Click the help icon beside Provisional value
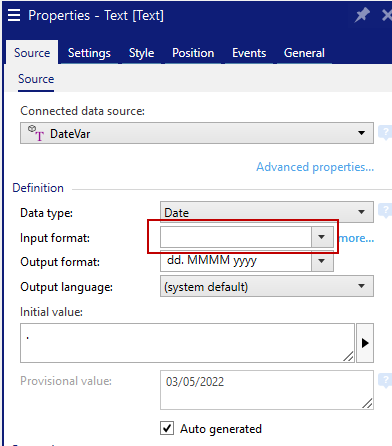This screenshot has height=446, width=392. point(385,381)
